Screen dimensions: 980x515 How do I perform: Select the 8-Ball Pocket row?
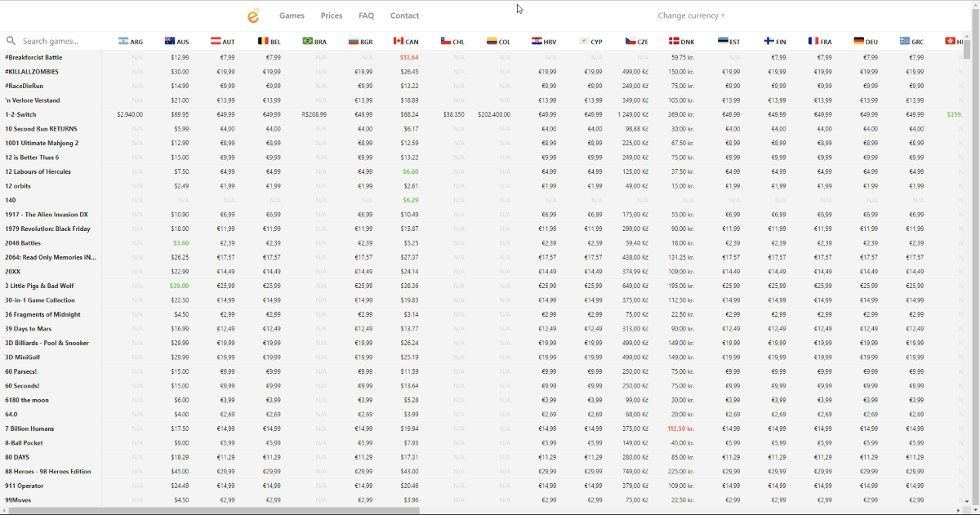point(24,443)
